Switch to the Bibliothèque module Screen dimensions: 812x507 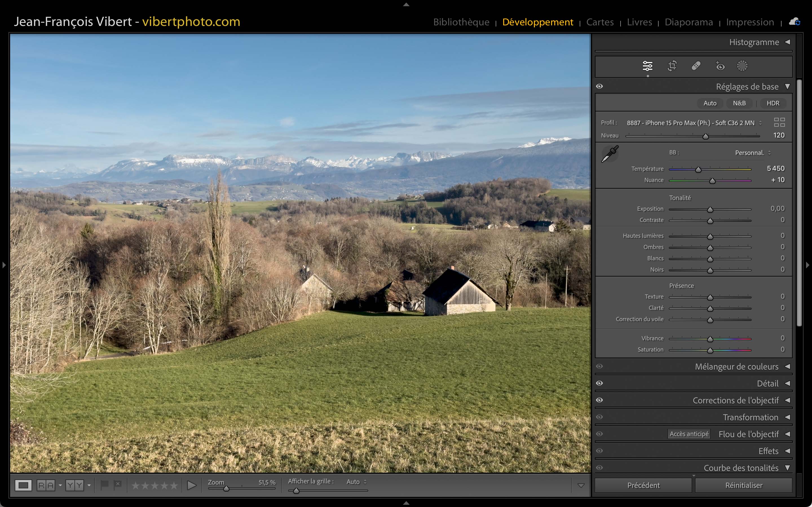461,22
